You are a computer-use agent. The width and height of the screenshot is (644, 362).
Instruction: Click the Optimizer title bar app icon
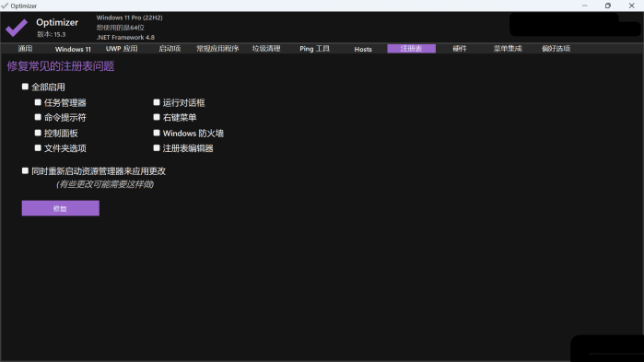coord(5,6)
